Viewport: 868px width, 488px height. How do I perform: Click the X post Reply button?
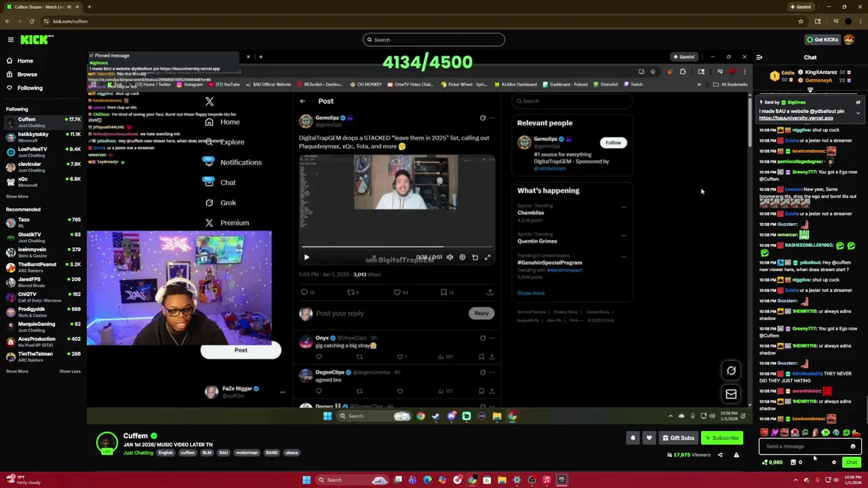481,314
